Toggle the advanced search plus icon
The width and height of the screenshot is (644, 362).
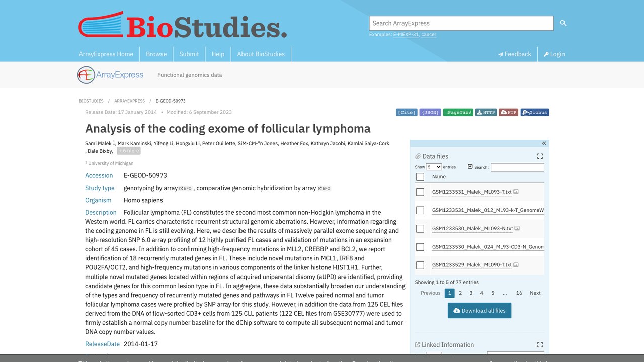coord(470,166)
